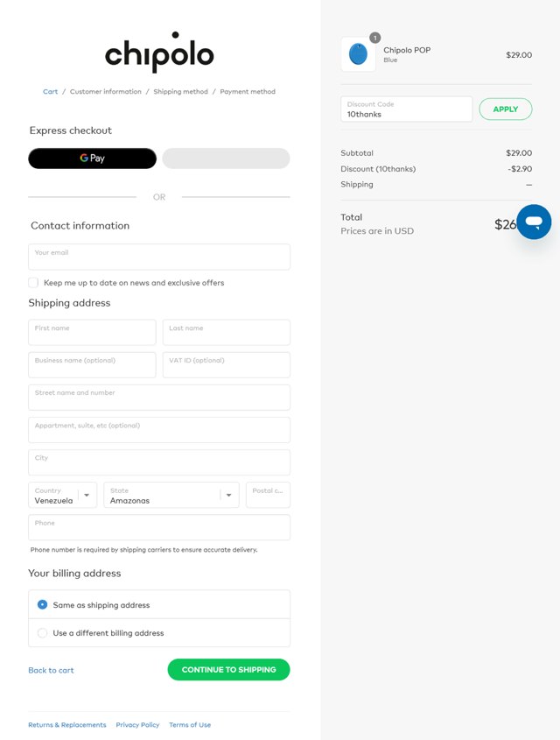This screenshot has height=740, width=560.
Task: Focus the City field
Action: point(159,462)
